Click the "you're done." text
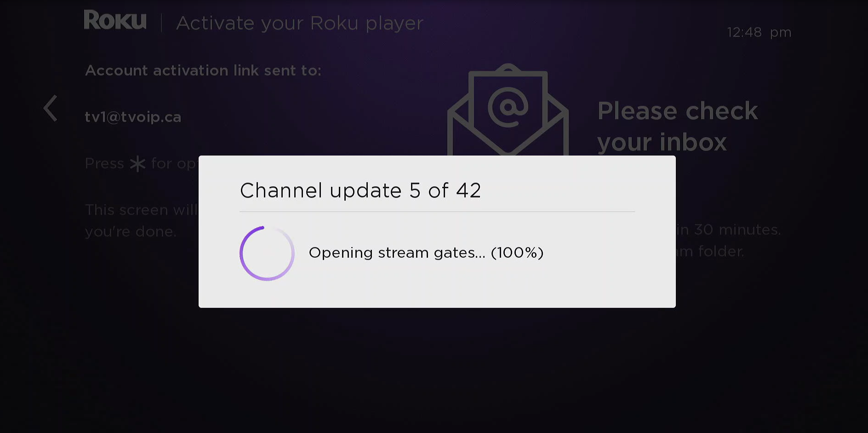The width and height of the screenshot is (868, 433). (x=131, y=231)
